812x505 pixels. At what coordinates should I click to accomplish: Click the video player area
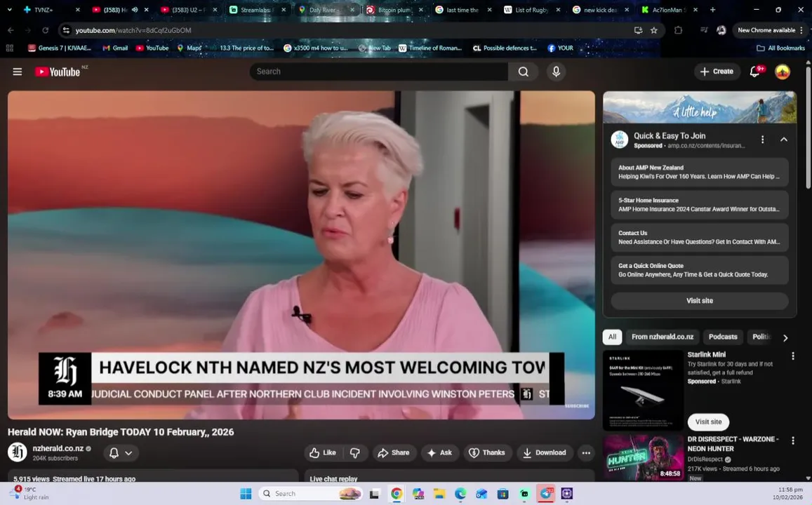(301, 255)
